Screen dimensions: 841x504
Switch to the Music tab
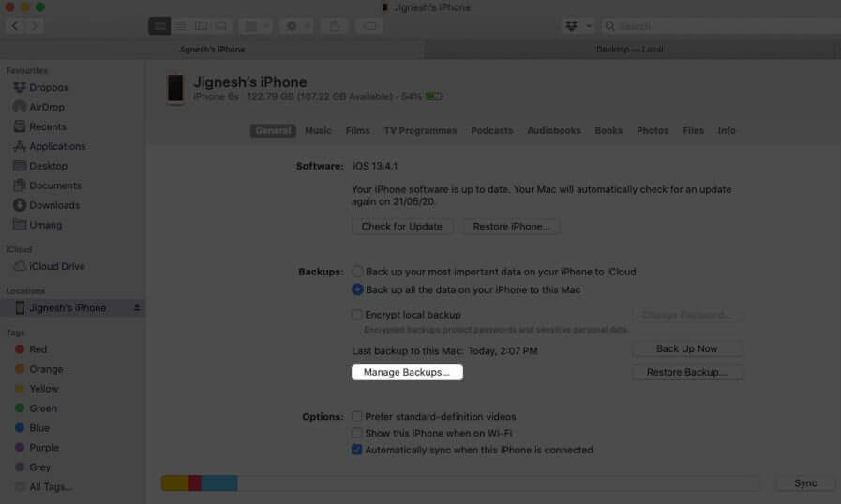(x=318, y=131)
